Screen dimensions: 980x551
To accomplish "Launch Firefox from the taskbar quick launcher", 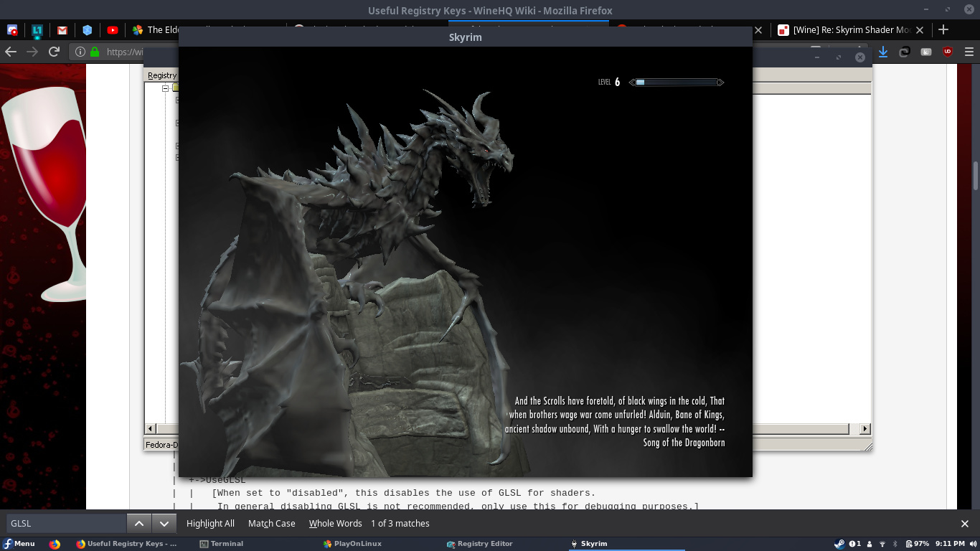I will (x=55, y=544).
